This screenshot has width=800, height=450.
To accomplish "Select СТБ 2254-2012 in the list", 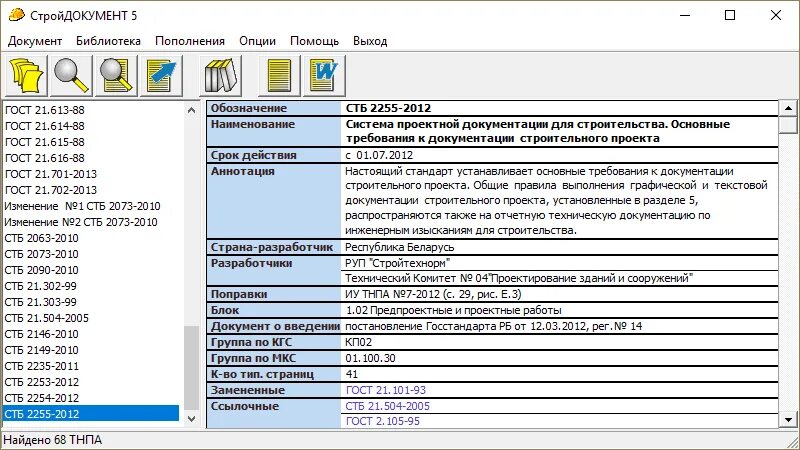I will click(42, 398).
